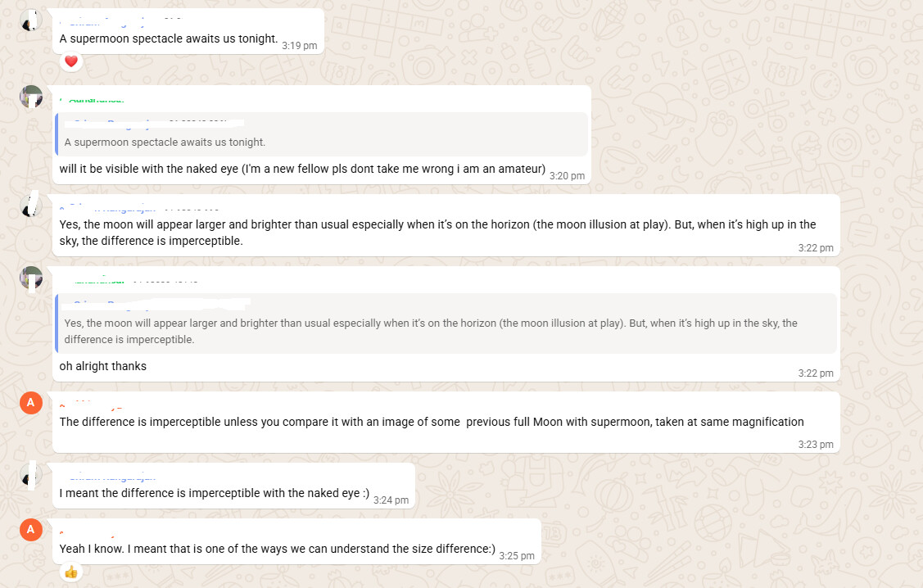Click the first 'A supermoon spectacle awaits us tonight.' message
Viewport: 923px width, 588px height.
click(169, 38)
